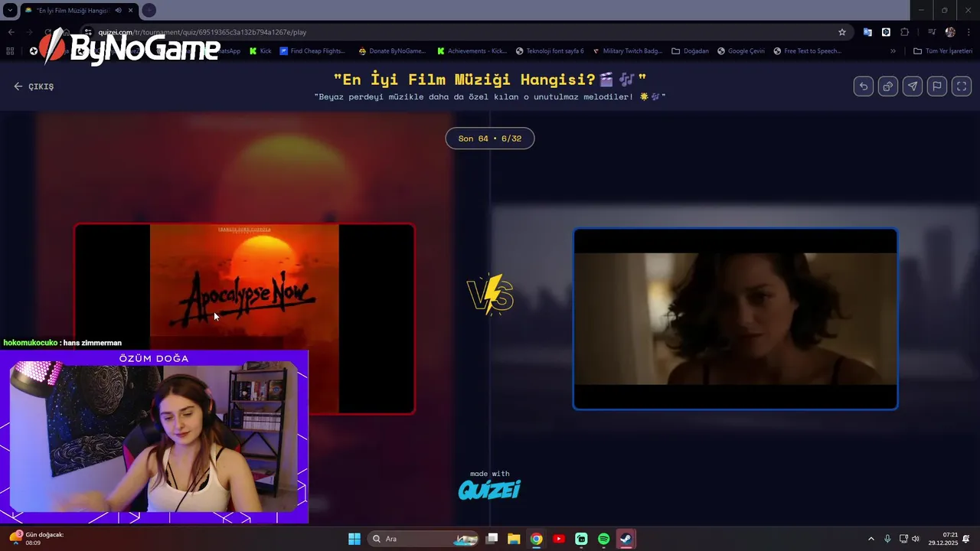Share the quiz with paper-plane icon
Screen dimensions: 980x551
pos(913,86)
